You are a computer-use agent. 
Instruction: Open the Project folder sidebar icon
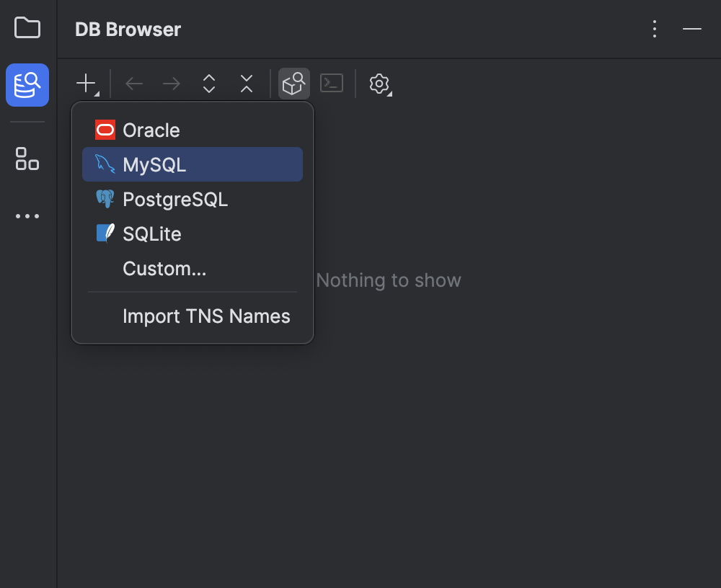tap(27, 29)
